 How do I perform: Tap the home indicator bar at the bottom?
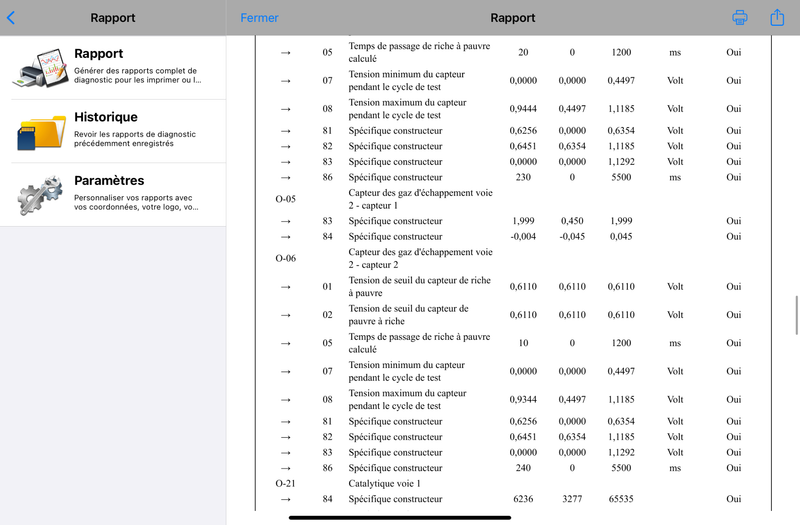(x=400, y=517)
